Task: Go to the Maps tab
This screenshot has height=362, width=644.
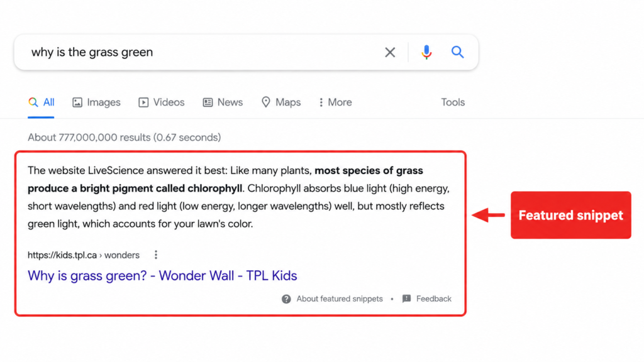Action: point(281,102)
